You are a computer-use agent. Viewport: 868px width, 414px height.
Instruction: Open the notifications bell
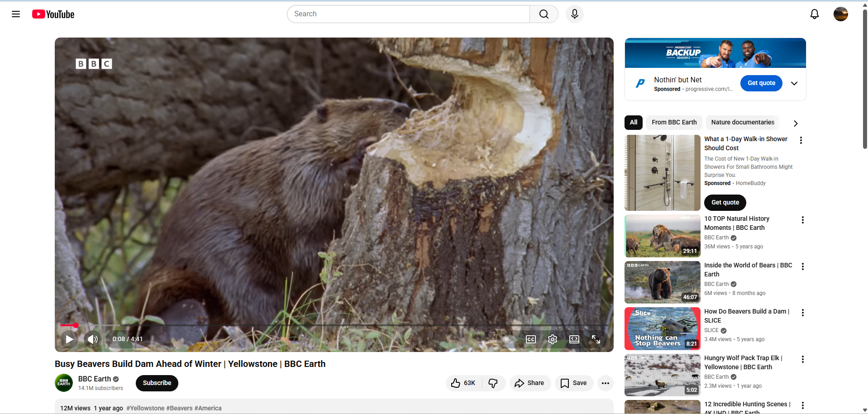tap(814, 14)
